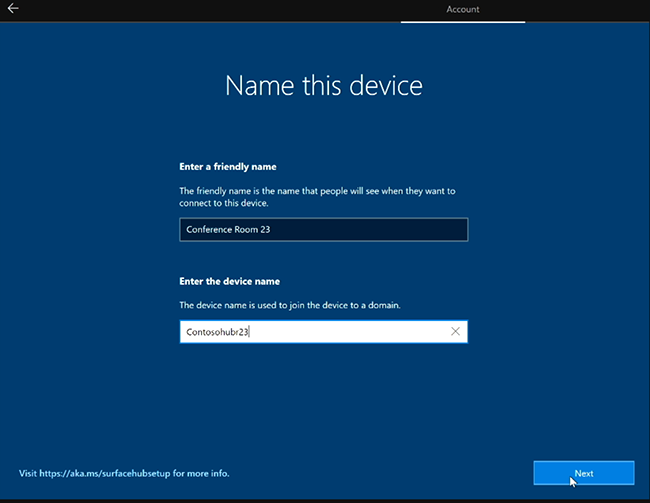Continue with the Next button
Screen dimensions: 650x503
click(584, 473)
